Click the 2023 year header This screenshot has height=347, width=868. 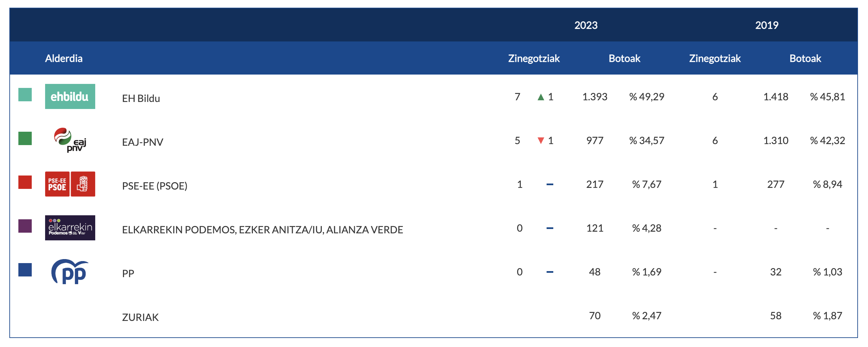[586, 25]
